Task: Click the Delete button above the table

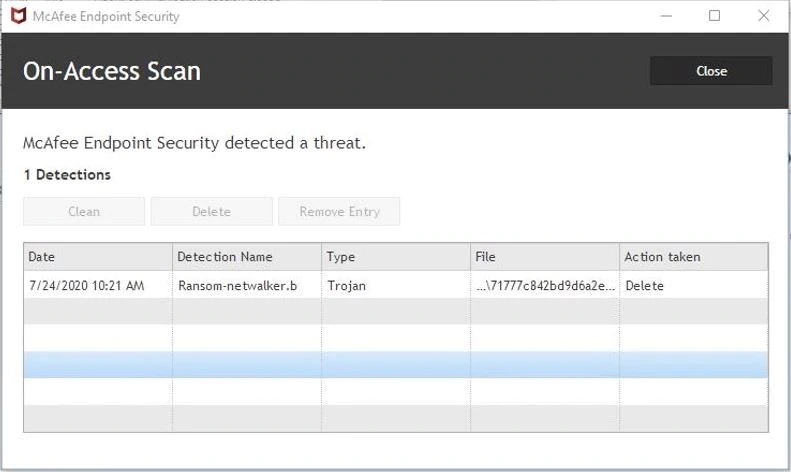Action: click(211, 211)
